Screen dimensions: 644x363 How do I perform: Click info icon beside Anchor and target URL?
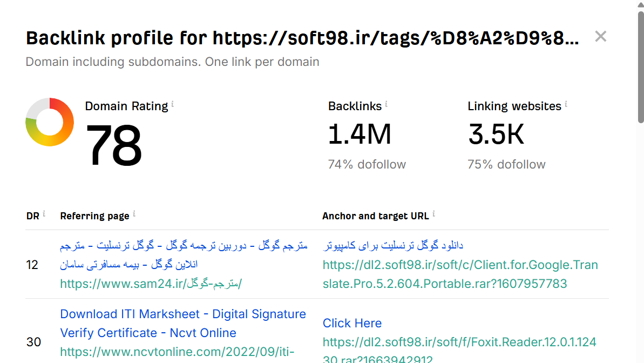click(x=433, y=214)
